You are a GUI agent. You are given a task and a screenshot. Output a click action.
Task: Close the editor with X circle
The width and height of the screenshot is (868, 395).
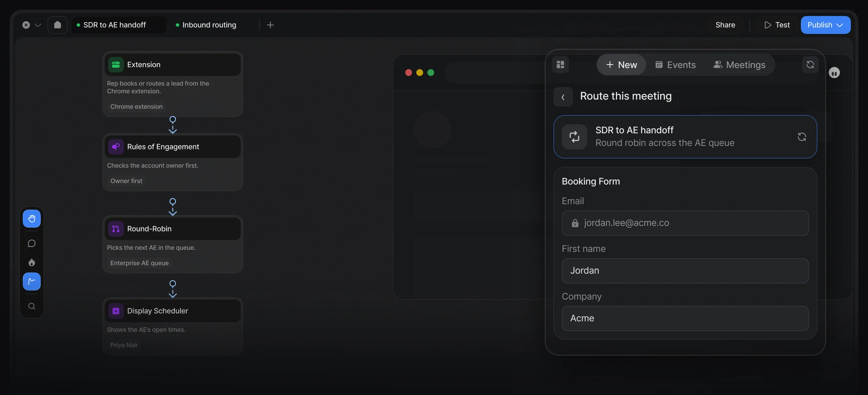[26, 25]
